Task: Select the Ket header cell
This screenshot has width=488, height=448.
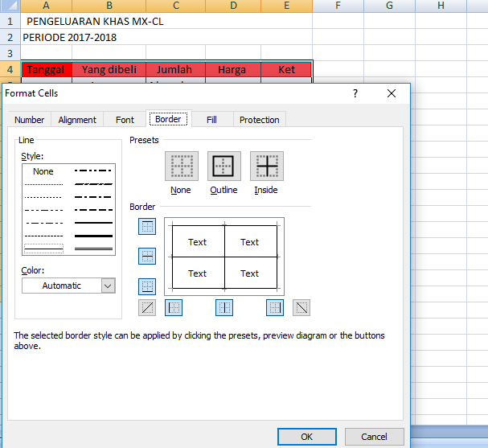Action: [x=286, y=69]
